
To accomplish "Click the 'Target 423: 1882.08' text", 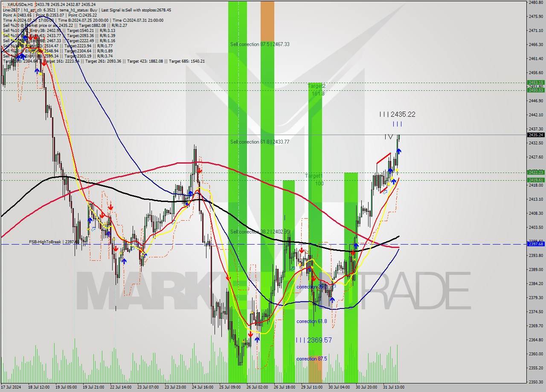I will click(145, 61).
